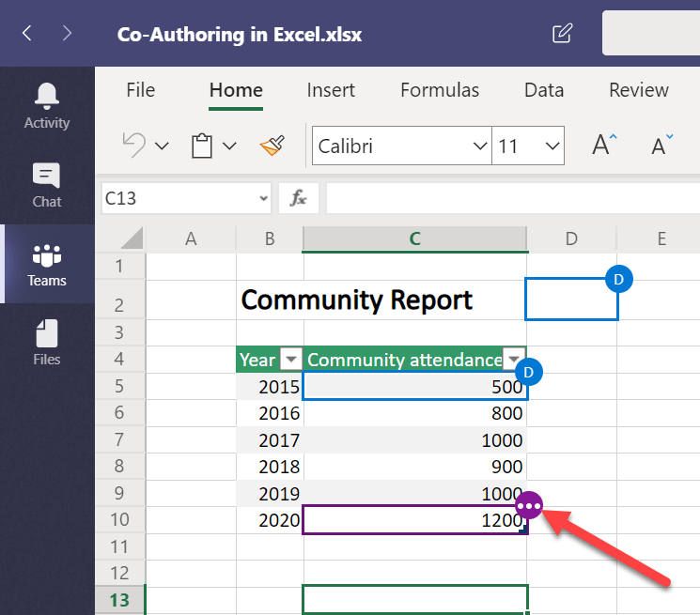Select the Community Report title cell
The image size is (700, 615).
(357, 300)
